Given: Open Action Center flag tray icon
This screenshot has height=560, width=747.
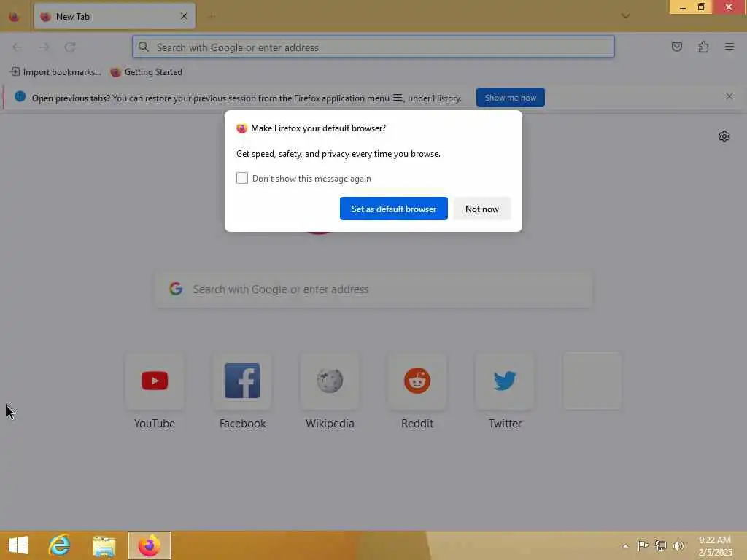Looking at the screenshot, I should [643, 545].
